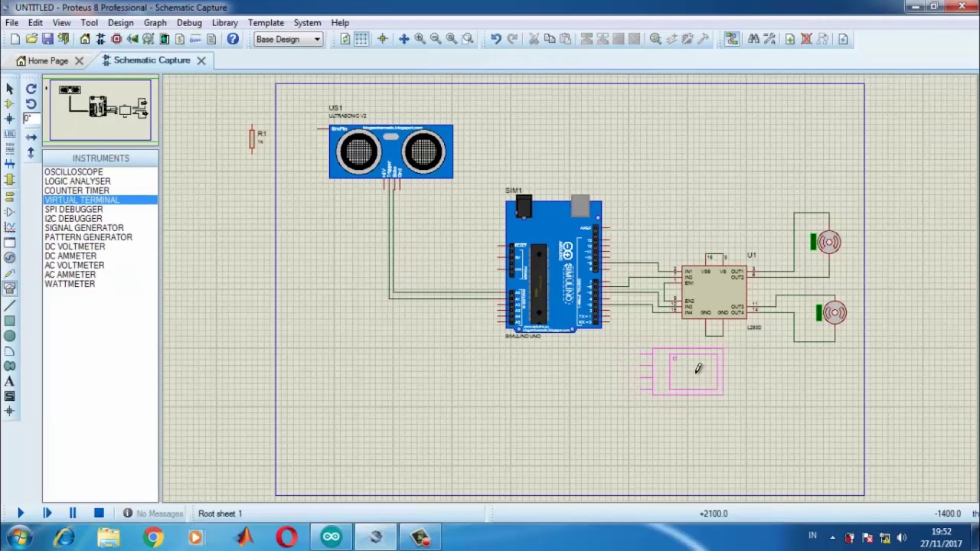980x551 pixels.
Task: Click the rotation angle input field
Action: point(31,119)
